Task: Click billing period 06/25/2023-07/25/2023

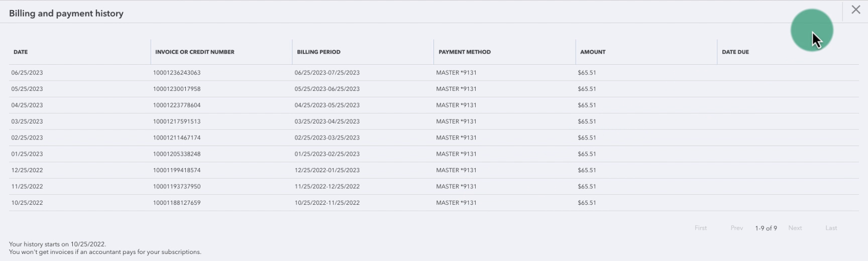Action: click(327, 72)
